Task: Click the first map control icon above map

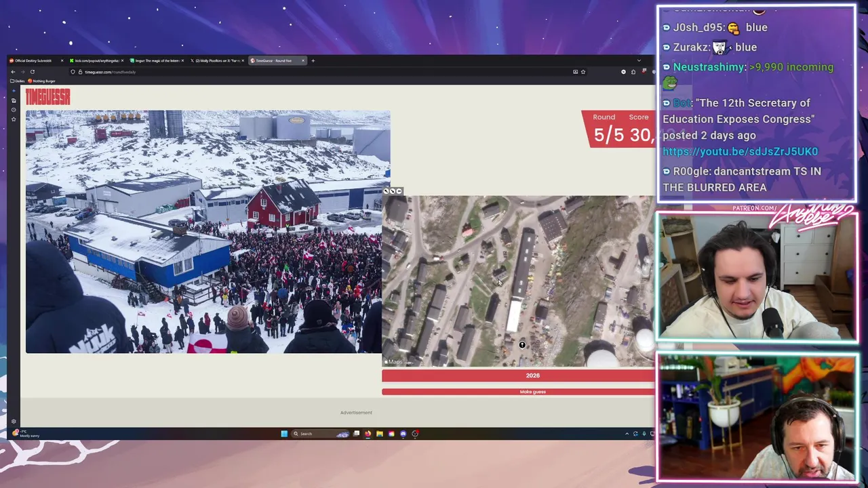Action: coord(387,191)
